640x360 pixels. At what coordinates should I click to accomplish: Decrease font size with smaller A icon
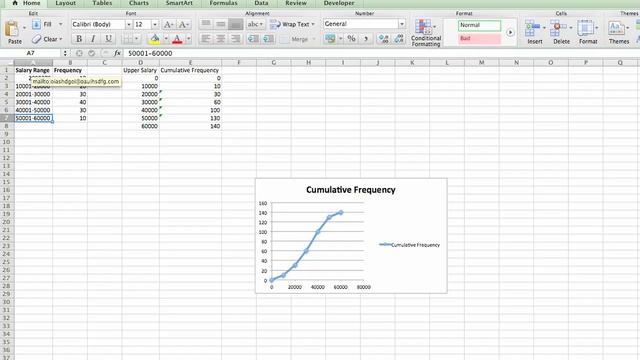[x=184, y=24]
